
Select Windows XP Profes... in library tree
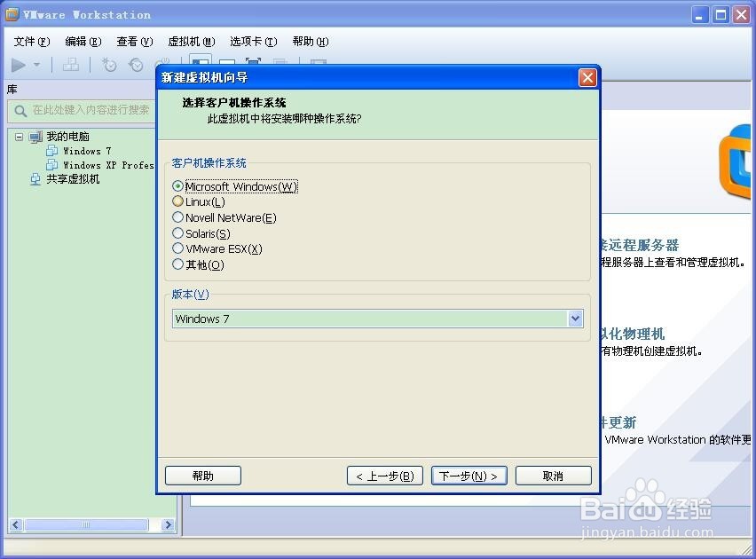(108, 165)
